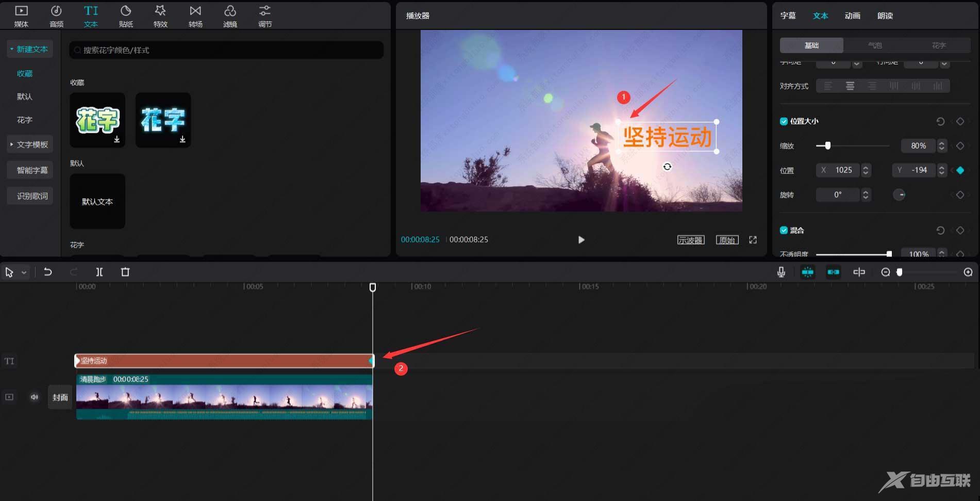Toggle the active 位置 position keyframe

pos(960,170)
